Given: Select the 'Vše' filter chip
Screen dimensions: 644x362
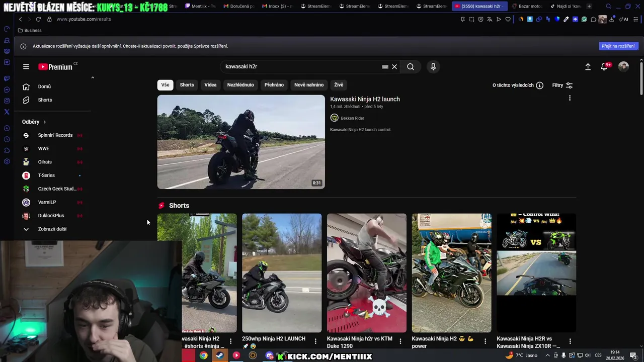Looking at the screenshot, I should [165, 85].
